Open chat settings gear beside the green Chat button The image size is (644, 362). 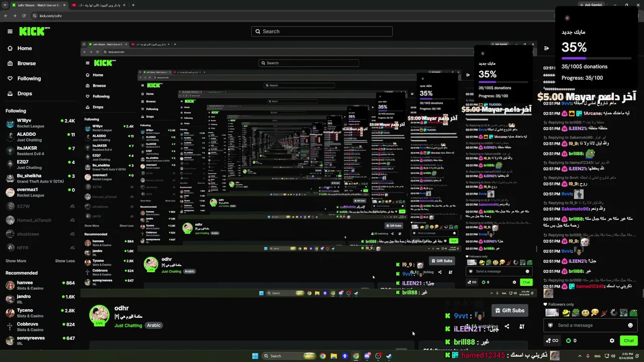612,340
